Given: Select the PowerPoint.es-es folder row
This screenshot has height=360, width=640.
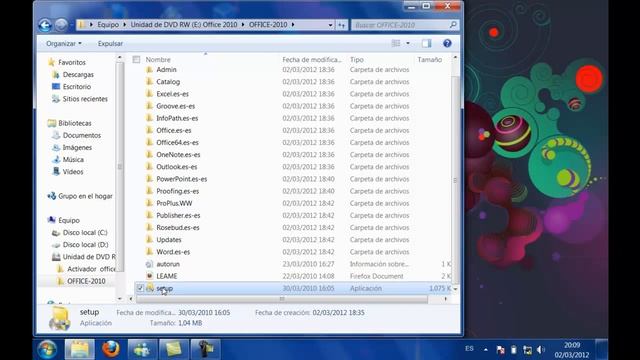Looking at the screenshot, I should 293,179.
